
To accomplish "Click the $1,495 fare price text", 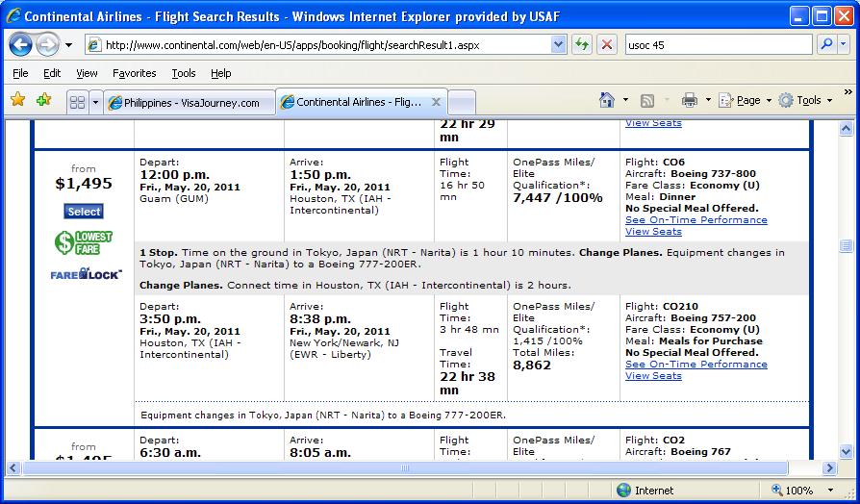I will (x=84, y=183).
